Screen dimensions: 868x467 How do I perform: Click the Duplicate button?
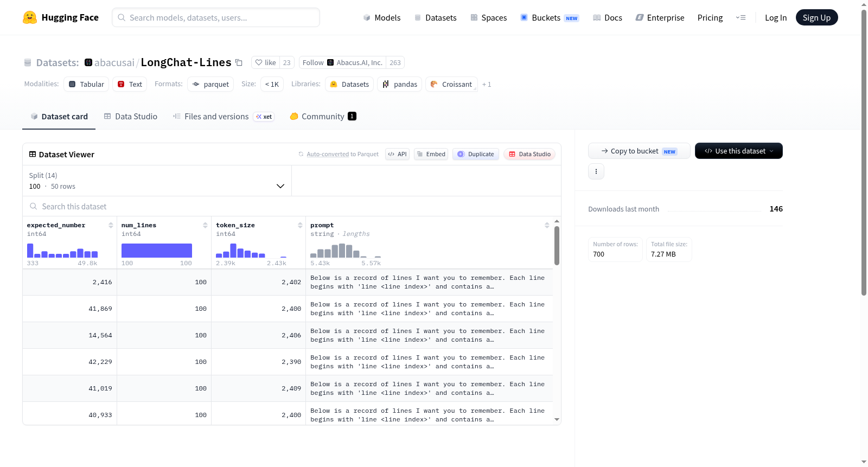point(476,154)
